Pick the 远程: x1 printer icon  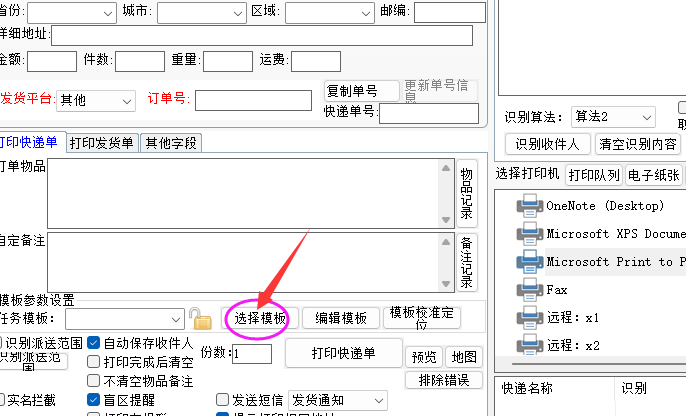tap(529, 318)
